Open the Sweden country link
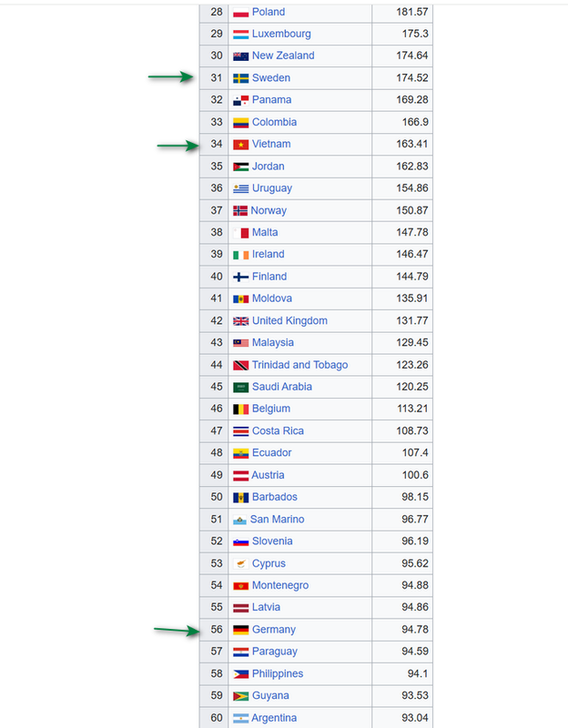The width and height of the screenshot is (568, 728). click(271, 77)
